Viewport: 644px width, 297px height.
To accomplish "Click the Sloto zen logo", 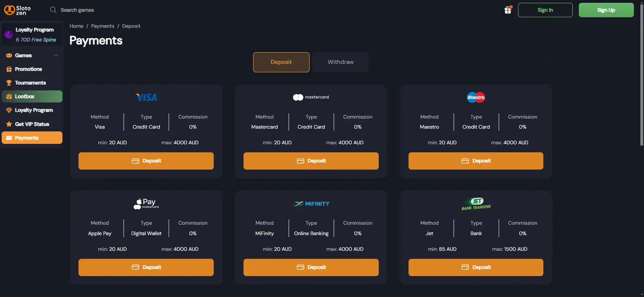I will click(17, 10).
